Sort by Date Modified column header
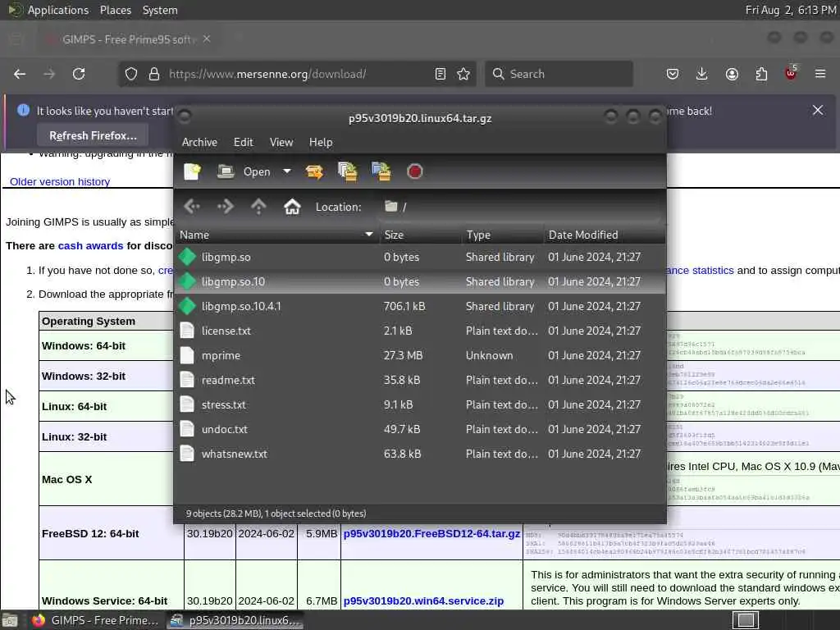The image size is (840, 630). (x=605, y=235)
